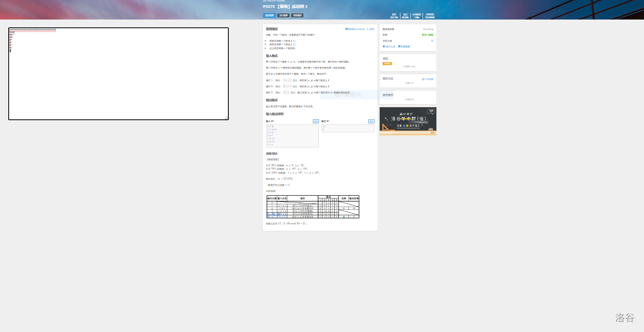Click the sample explanation table image
This screenshot has width=644, height=332.
[313, 207]
